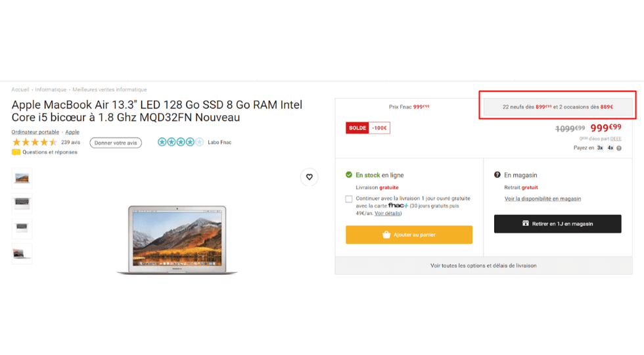Viewport: 644px width, 355px height.
Task: Click the green in-stock checkmark icon
Action: pos(349,175)
